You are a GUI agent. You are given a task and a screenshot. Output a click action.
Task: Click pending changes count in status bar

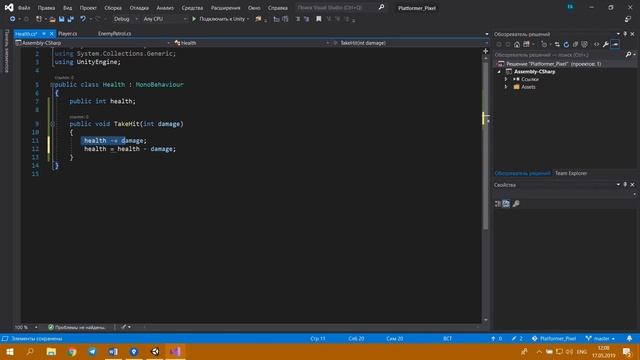517,338
